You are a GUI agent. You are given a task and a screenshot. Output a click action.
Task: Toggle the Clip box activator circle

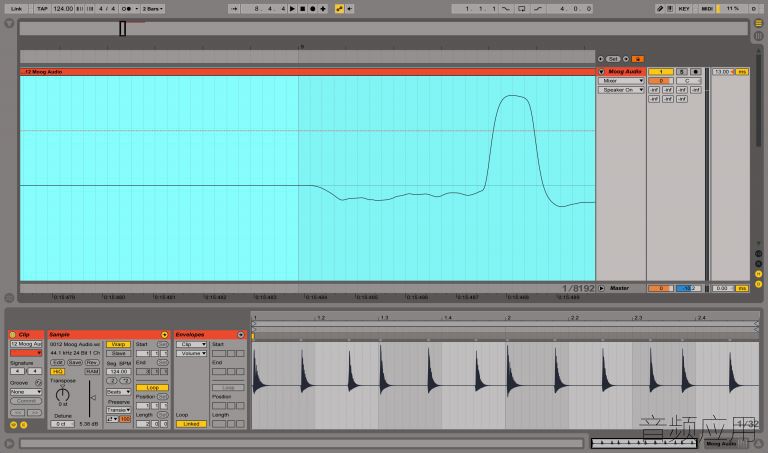coord(13,335)
